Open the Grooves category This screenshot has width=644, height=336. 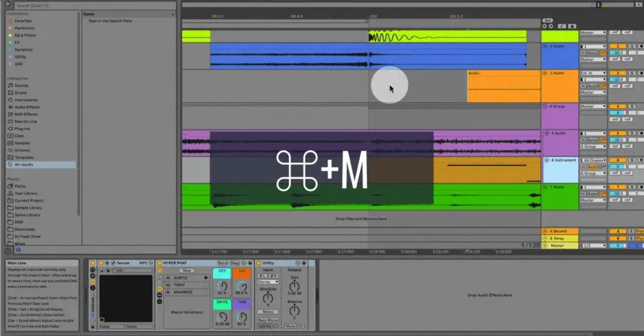[22, 150]
